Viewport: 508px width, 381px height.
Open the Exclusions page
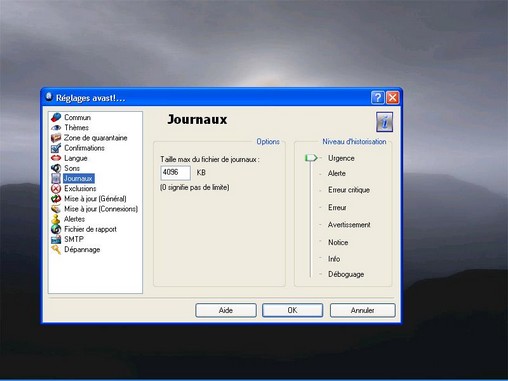tap(80, 189)
